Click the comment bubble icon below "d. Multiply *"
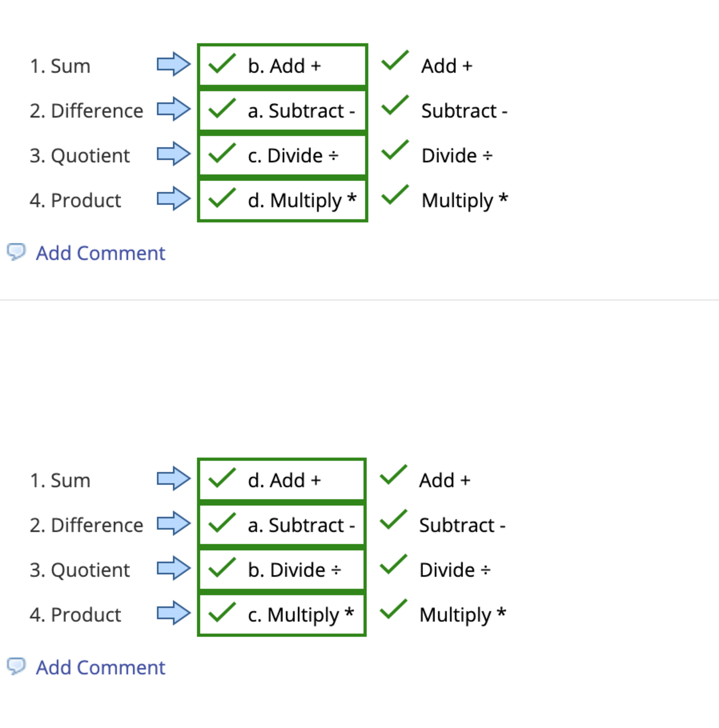The width and height of the screenshot is (719, 728). tap(16, 252)
